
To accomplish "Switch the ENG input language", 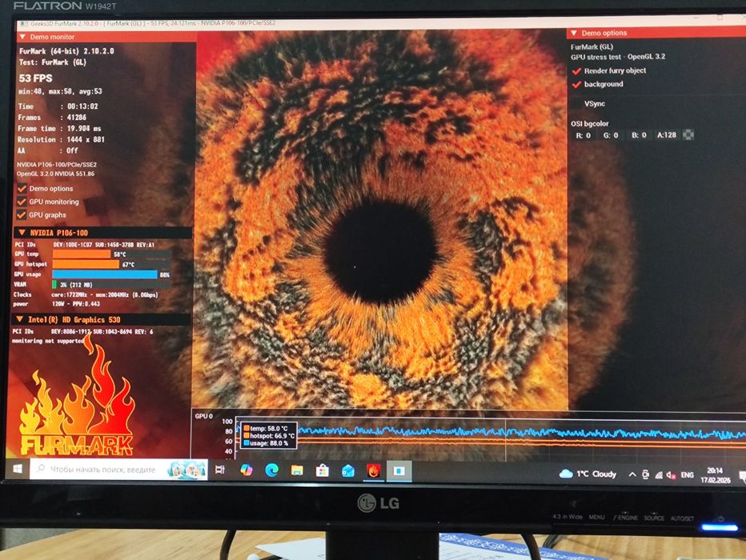I will (687, 474).
